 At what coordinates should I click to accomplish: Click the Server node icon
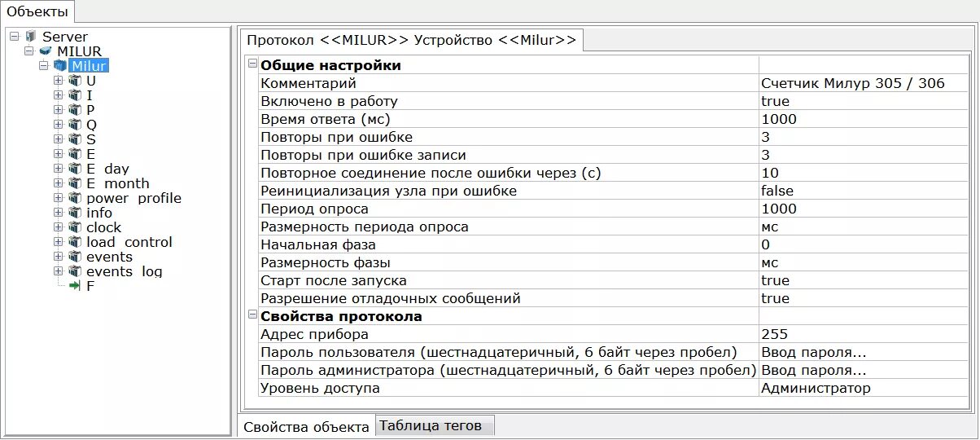tap(31, 37)
